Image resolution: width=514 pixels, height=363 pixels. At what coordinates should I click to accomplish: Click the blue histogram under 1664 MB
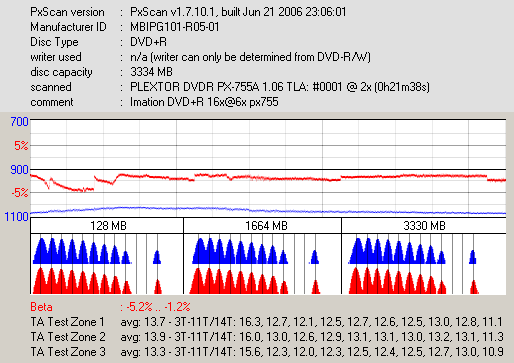pyautogui.click(x=256, y=251)
